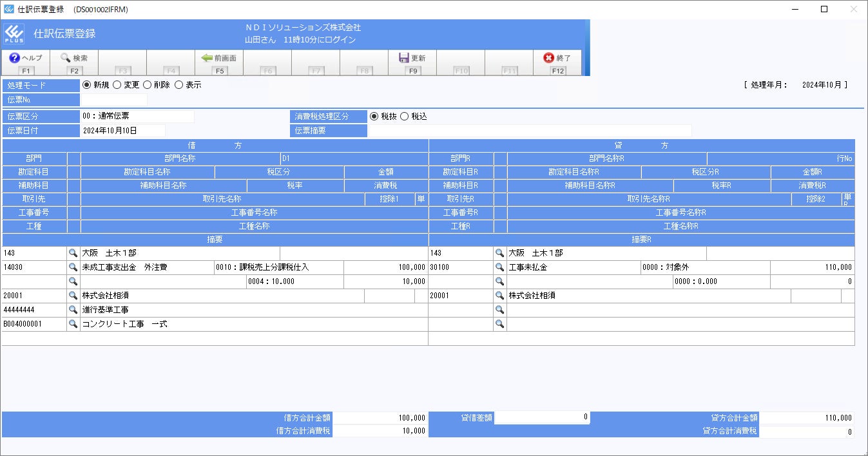This screenshot has height=456, width=868.
Task: Click the tax category field 0010:課税売上分課税仕入
Action: 278,267
